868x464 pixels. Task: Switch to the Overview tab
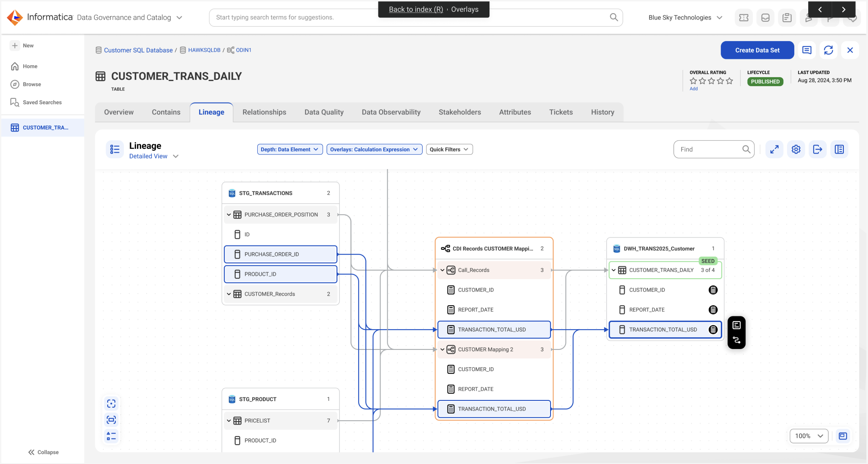coord(119,112)
